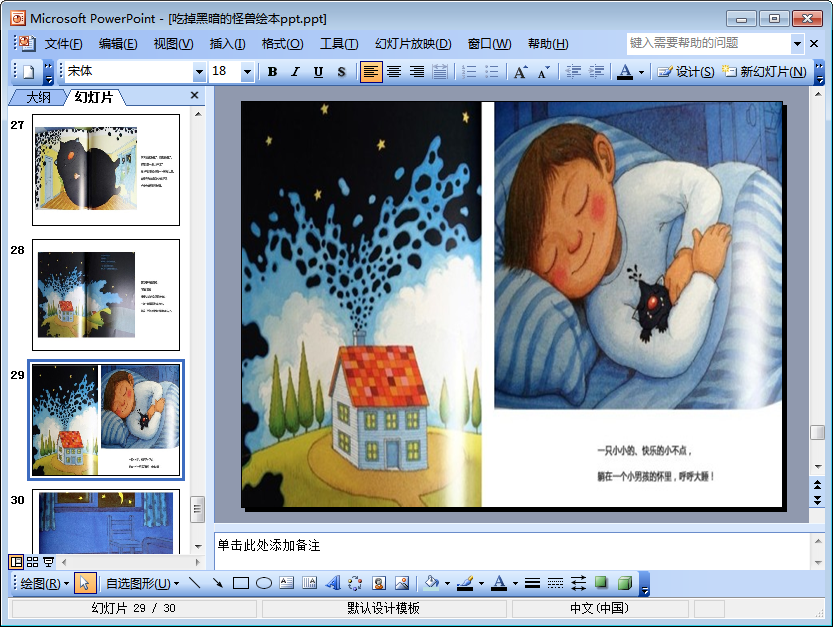The image size is (833, 627).
Task: Toggle underline formatting
Action: pyautogui.click(x=318, y=72)
